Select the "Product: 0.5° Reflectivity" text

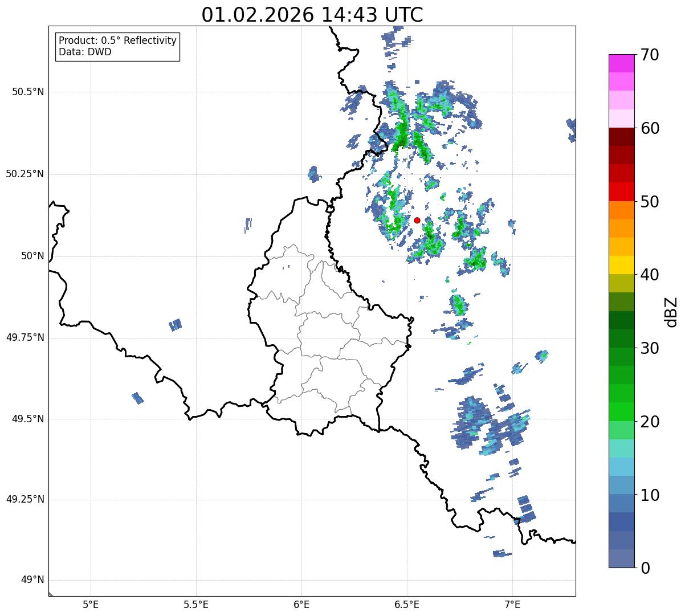point(118,41)
